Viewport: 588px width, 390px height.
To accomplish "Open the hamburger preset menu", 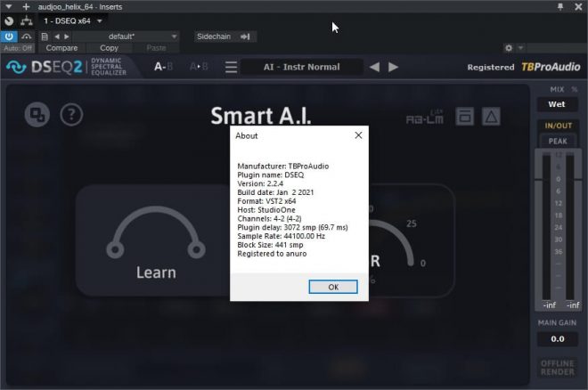I will click(231, 67).
